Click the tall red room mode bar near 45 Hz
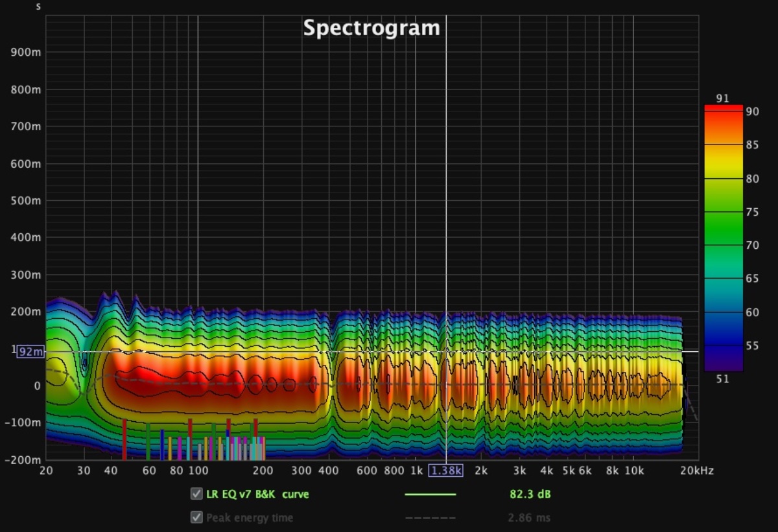Image resolution: width=778 pixels, height=532 pixels. [x=124, y=439]
